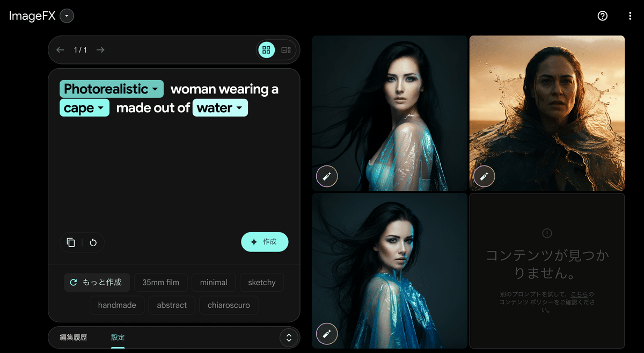The width and height of the screenshot is (644, 353).
Task: Click the もっと作成 chip
Action: (x=97, y=282)
